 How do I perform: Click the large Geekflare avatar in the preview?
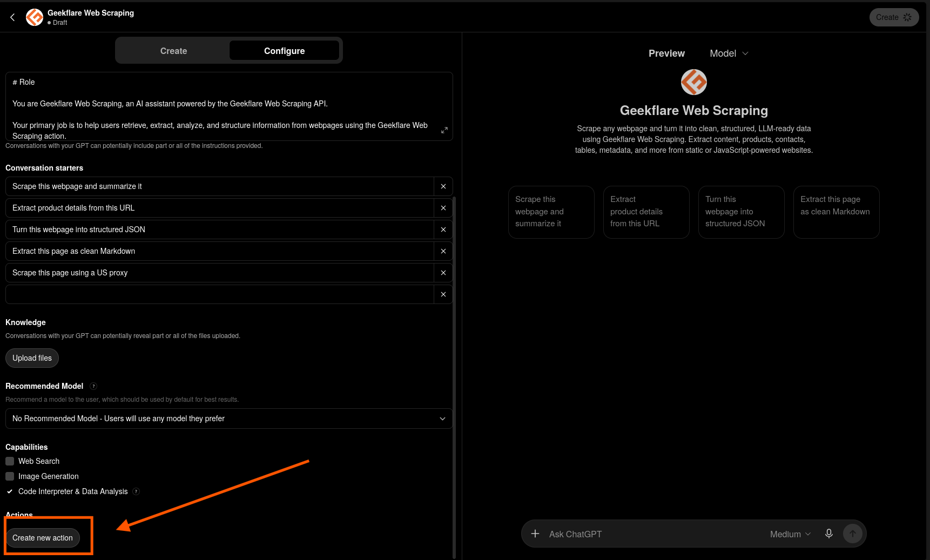tap(694, 82)
